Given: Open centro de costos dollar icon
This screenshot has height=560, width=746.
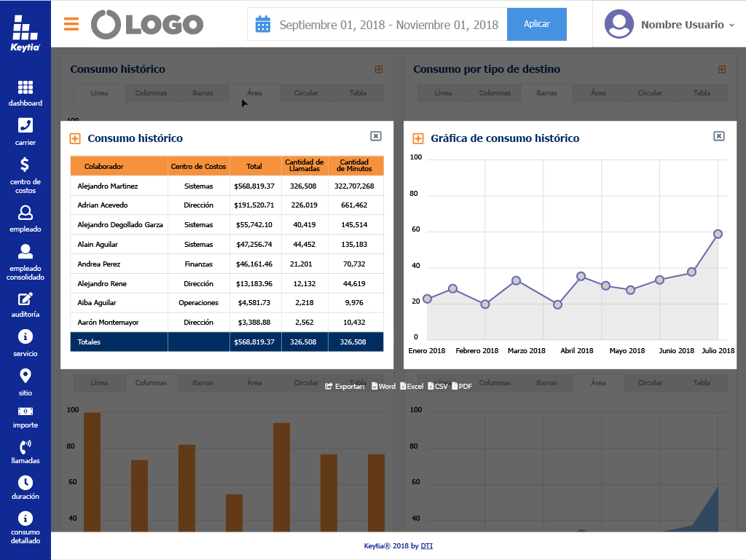Looking at the screenshot, I should tap(25, 165).
